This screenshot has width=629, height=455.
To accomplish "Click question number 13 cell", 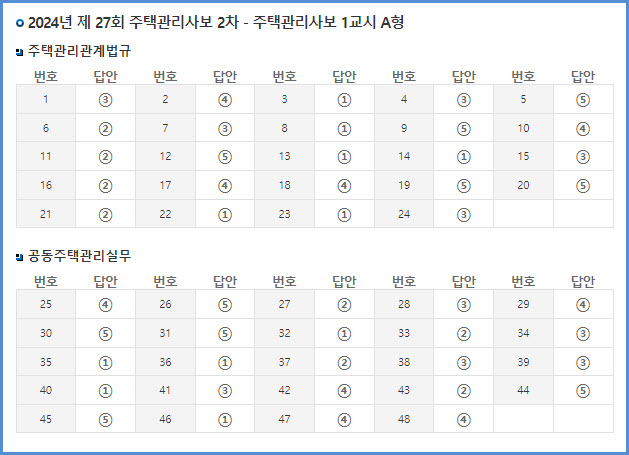I will [284, 156].
